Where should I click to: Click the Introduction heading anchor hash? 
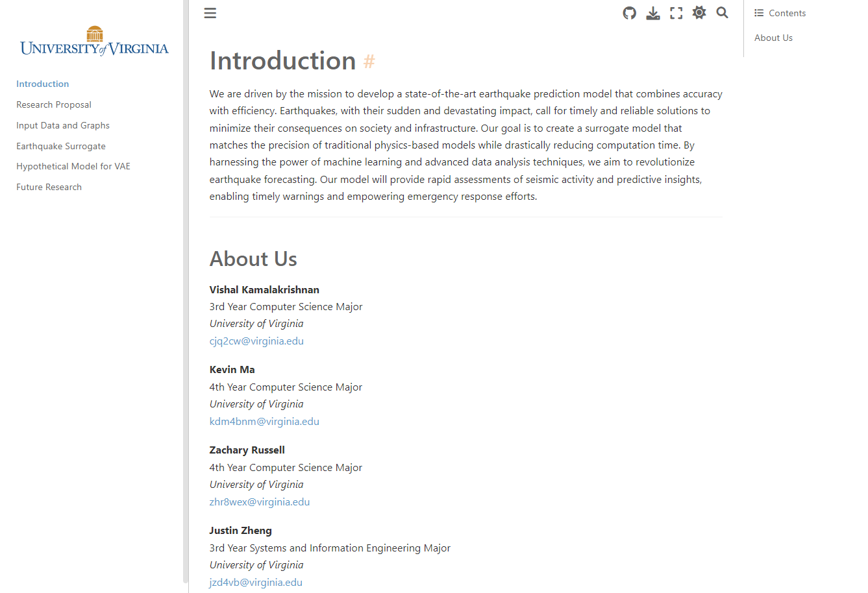pyautogui.click(x=369, y=62)
